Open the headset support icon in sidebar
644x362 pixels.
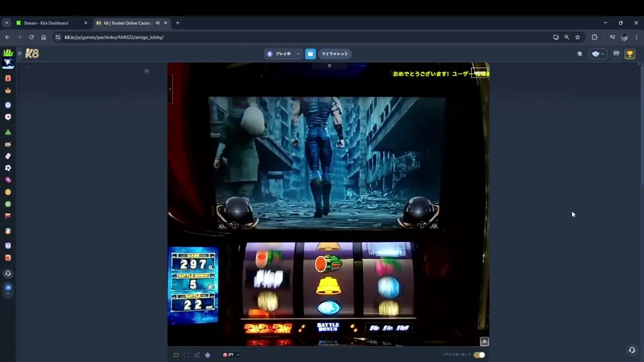pos(8,274)
